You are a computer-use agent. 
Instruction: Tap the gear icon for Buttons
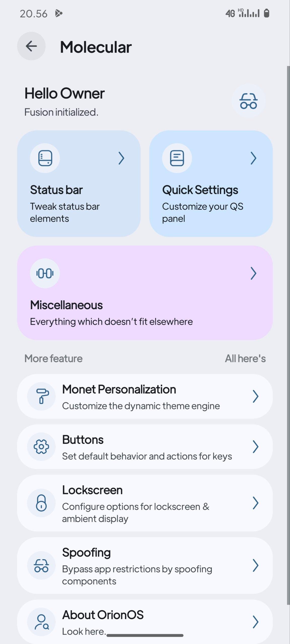coord(42,447)
